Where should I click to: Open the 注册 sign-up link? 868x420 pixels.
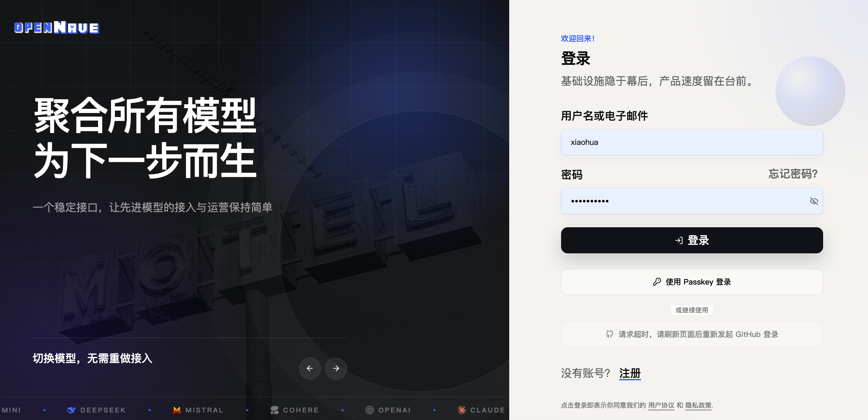click(629, 373)
